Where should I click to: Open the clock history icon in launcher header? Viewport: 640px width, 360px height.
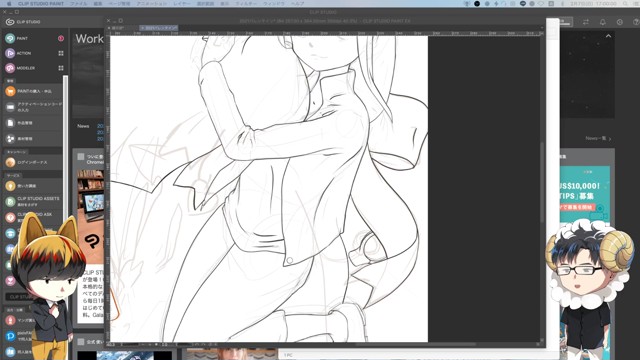coord(620,22)
